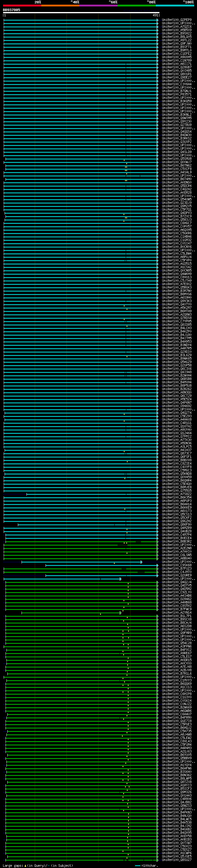Viewport: 197px width, 868px height.
Task: Choose entry UniRef100_B0ECE4
Action: pos(176,538)
